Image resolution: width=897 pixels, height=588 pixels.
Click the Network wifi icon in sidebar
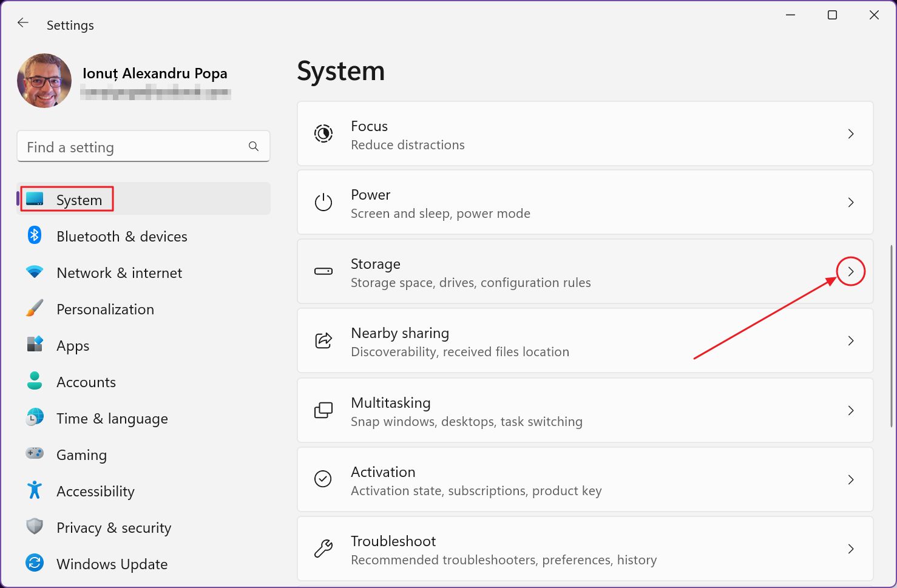[35, 272]
